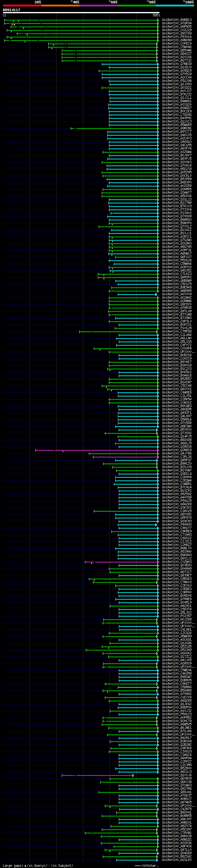
Task: Select hit label UniRef100_Q03ED3
Action: (176, 565)
